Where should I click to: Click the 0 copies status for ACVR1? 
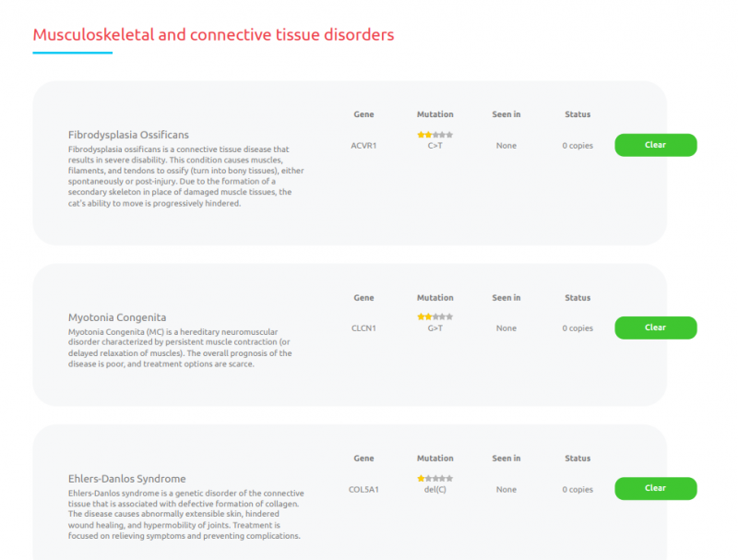pos(577,146)
